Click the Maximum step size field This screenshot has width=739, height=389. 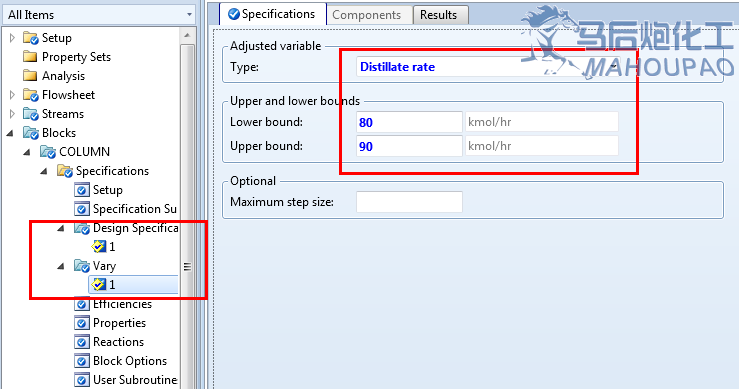[409, 202]
